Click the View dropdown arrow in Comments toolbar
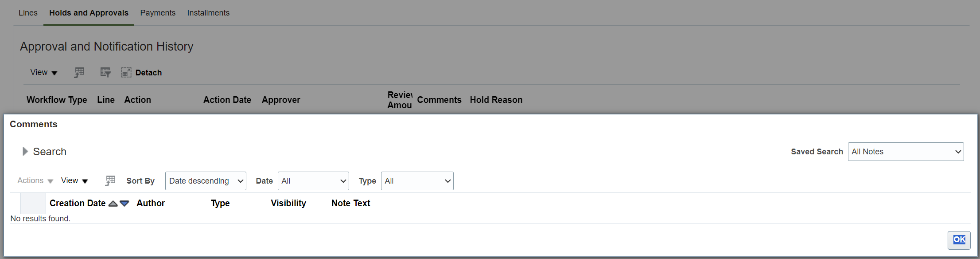 pyautogui.click(x=85, y=181)
